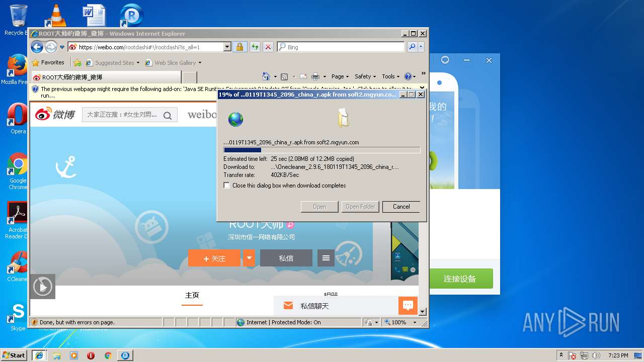This screenshot has width=644, height=362.
Task: Click the Weibo search text field
Action: pyautogui.click(x=122, y=115)
